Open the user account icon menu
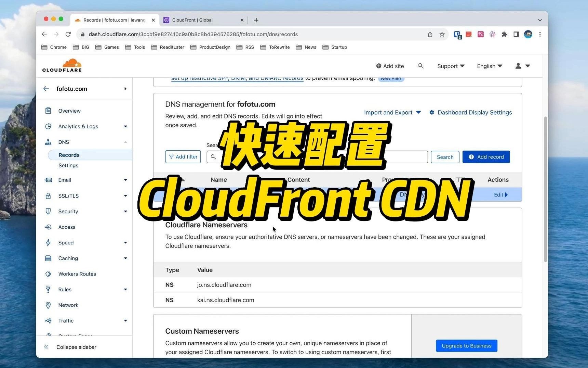Image resolution: width=588 pixels, height=368 pixels. tap(522, 66)
